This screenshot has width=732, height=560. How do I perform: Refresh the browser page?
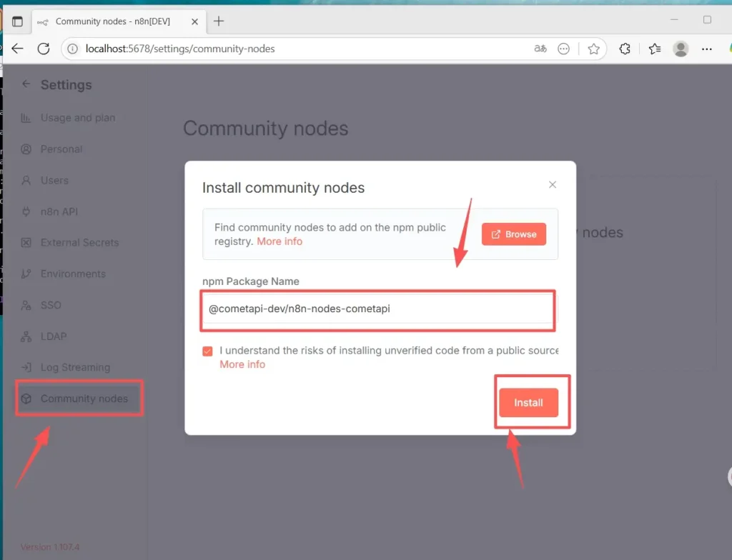tap(44, 49)
